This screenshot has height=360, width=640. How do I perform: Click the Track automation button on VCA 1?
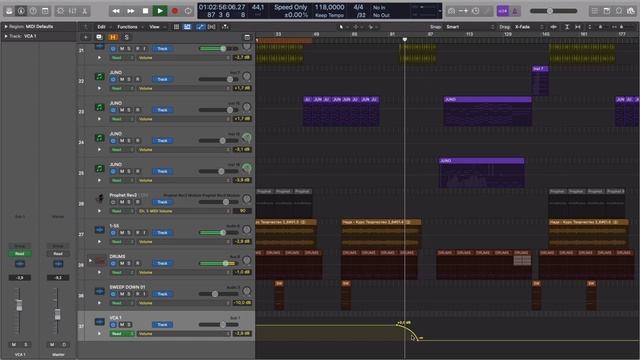(162, 324)
